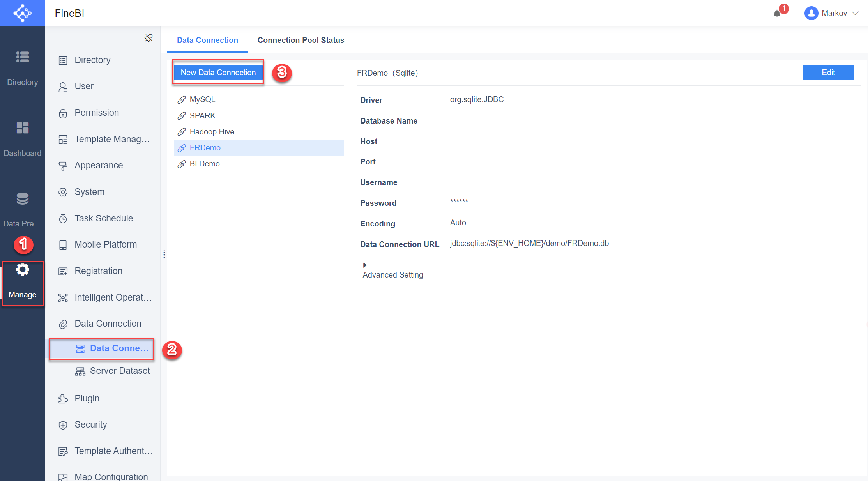Click the Markov user avatar icon
Image resolution: width=868 pixels, height=481 pixels.
(x=811, y=13)
